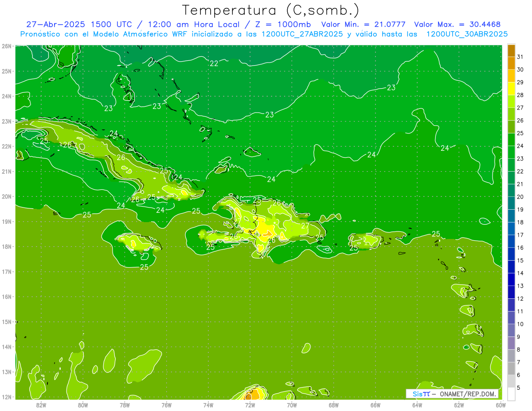Click the legend value 11 on scale

point(520,311)
